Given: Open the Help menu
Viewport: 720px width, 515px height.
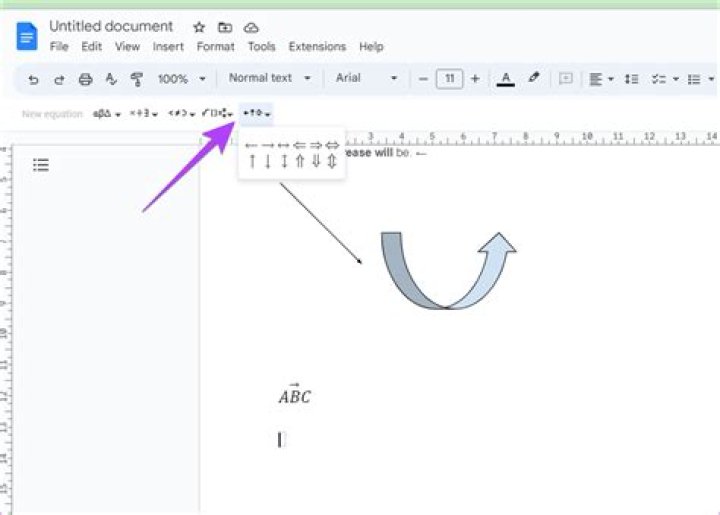Looking at the screenshot, I should (x=371, y=46).
